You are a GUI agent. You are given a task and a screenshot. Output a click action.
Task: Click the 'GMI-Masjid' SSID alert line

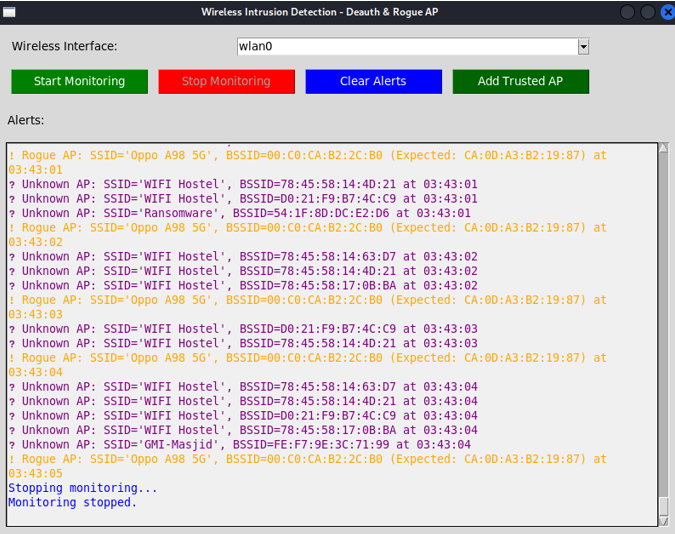(240, 445)
